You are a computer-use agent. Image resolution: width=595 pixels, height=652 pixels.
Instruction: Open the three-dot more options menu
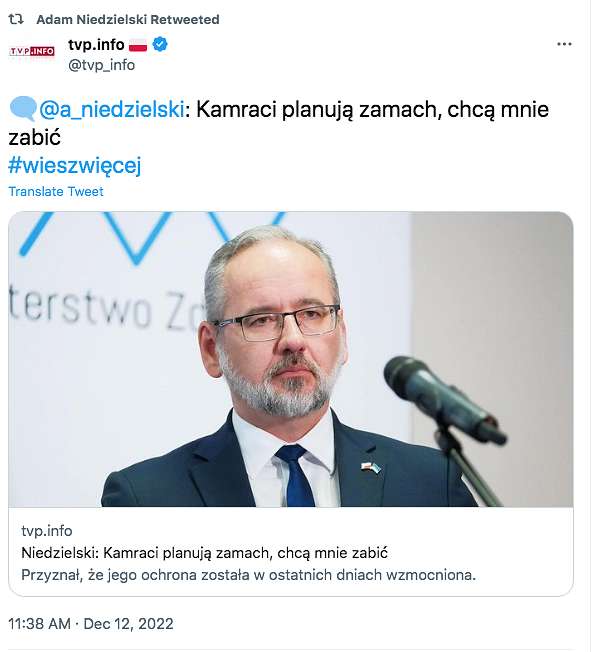[564, 44]
